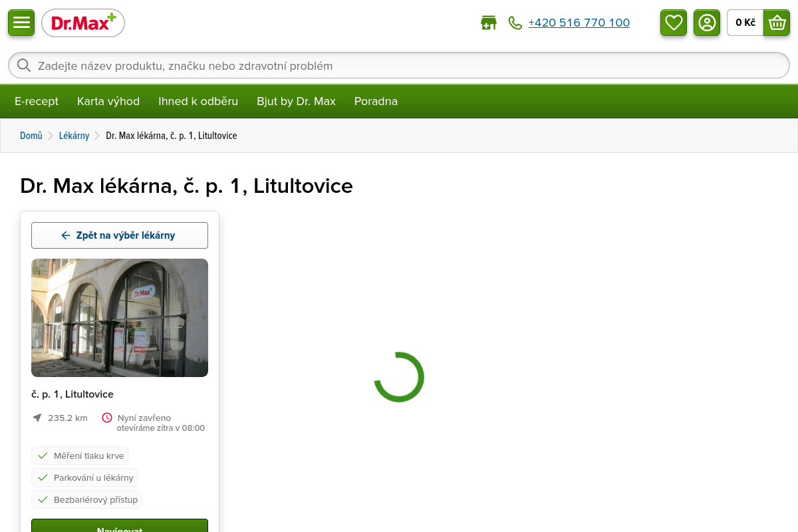
Task: Click the distance navigation arrow icon
Action: tap(37, 418)
